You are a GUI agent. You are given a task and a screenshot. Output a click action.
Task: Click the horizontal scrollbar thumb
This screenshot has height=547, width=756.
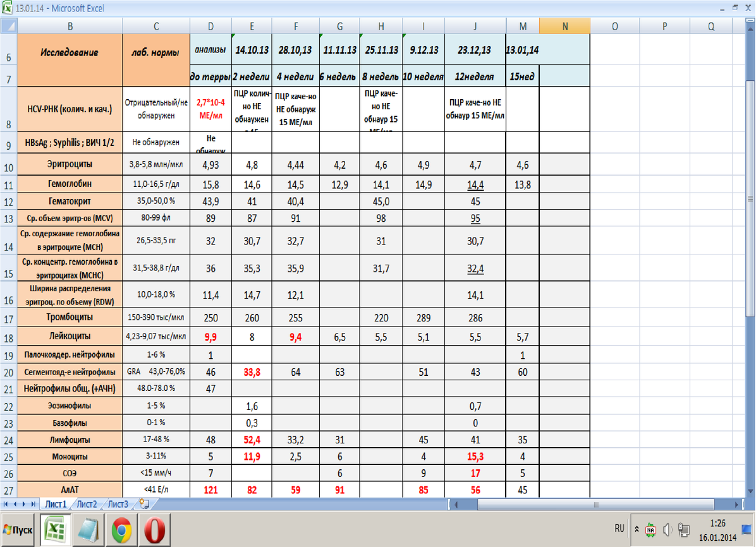(x=596, y=505)
